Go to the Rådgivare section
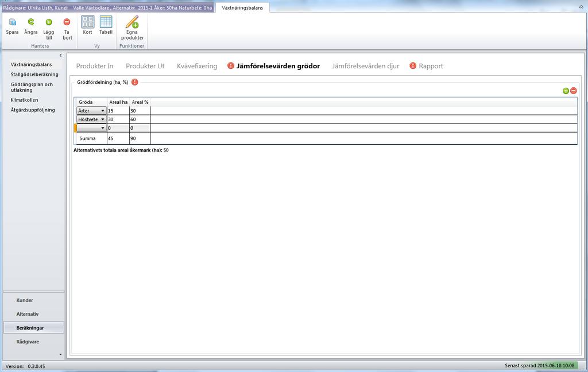The image size is (588, 372). click(x=28, y=342)
